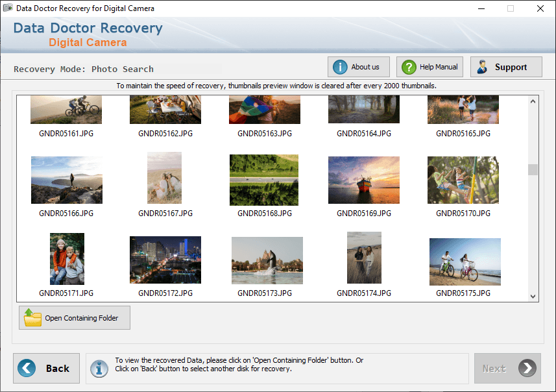Select sunset boat thumbnail GNDR05169

tap(364, 180)
